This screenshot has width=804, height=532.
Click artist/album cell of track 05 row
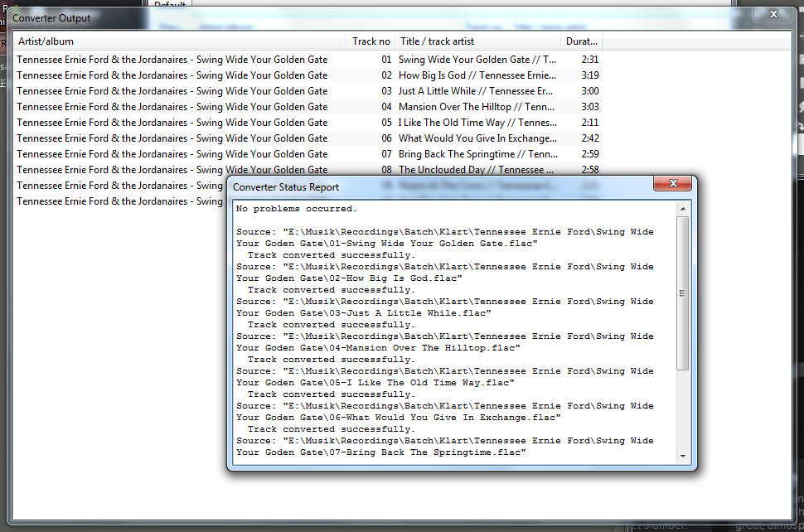point(172,123)
